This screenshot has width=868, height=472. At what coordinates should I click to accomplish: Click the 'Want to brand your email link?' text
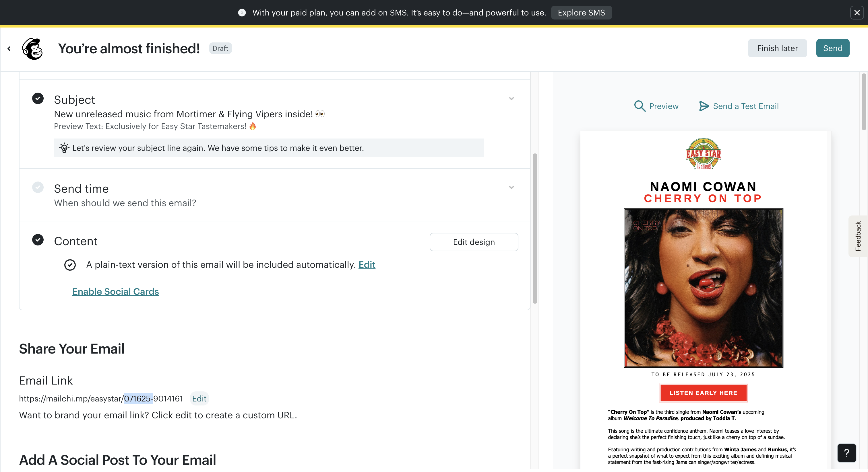(x=158, y=415)
